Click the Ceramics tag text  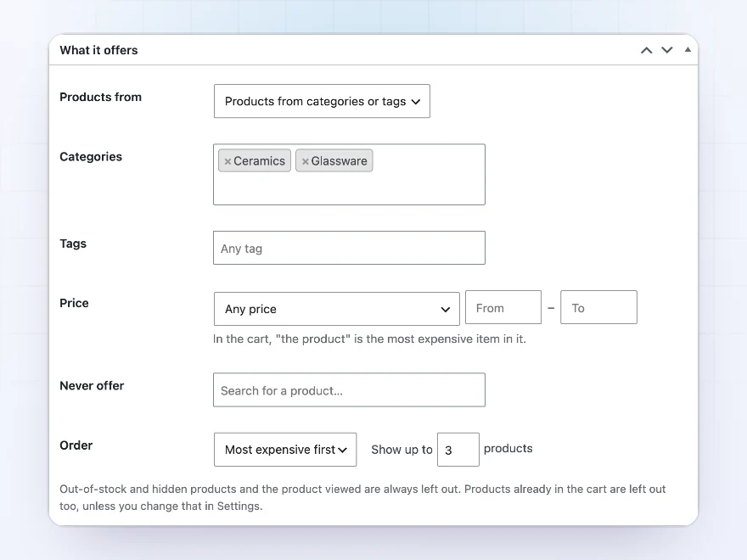(259, 161)
